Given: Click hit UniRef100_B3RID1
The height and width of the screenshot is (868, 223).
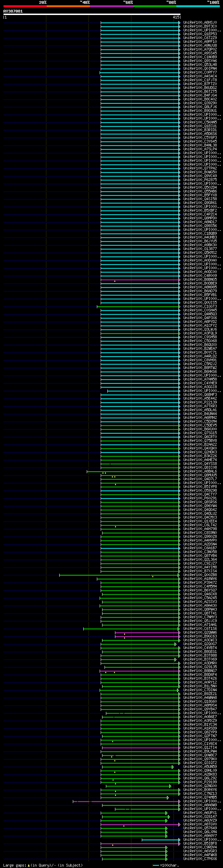Looking at the screenshot, I should pos(200,130).
